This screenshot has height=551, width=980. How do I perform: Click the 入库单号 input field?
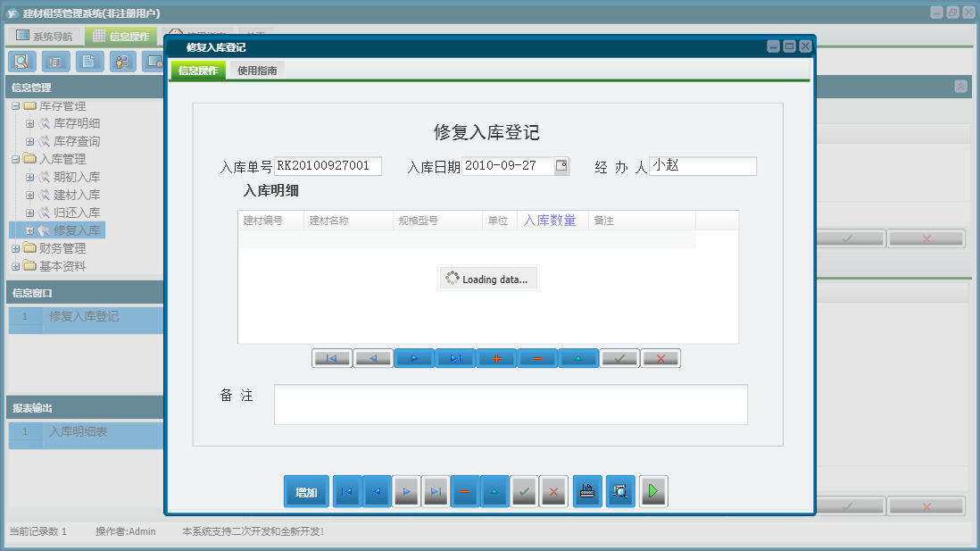pyautogui.click(x=328, y=166)
